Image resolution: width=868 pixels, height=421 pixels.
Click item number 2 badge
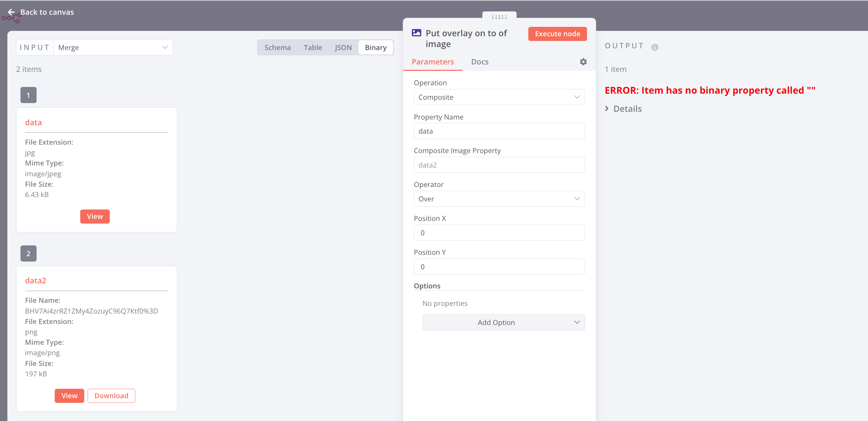pos(28,253)
